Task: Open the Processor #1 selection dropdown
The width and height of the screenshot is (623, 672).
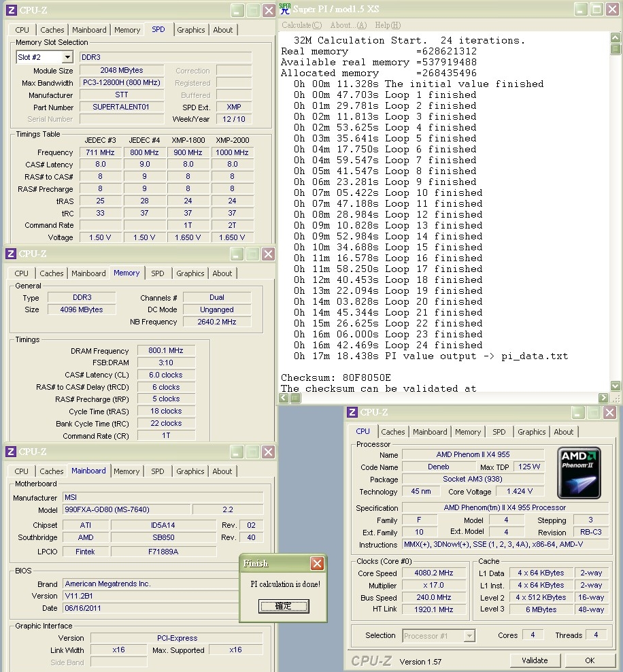Action: pos(469,635)
